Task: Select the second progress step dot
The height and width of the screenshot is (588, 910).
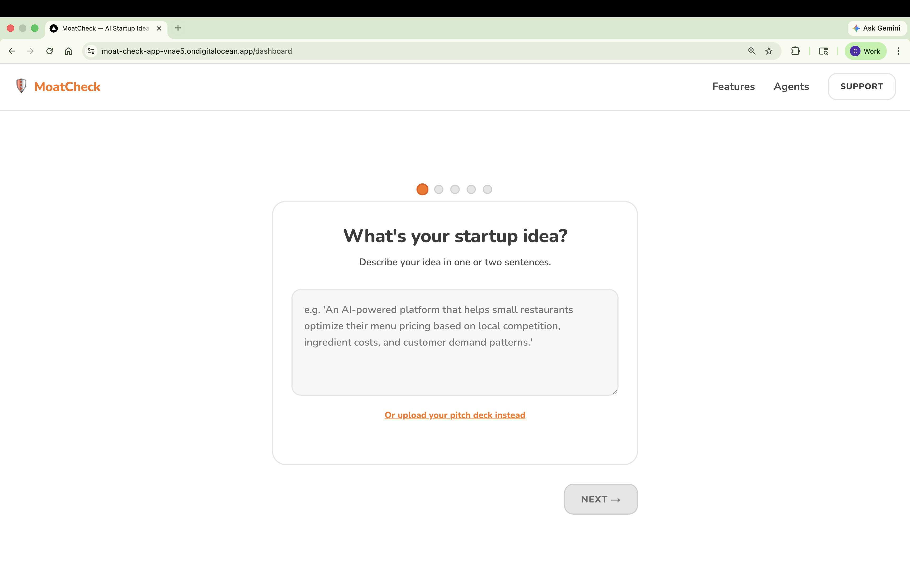Action: coord(439,190)
